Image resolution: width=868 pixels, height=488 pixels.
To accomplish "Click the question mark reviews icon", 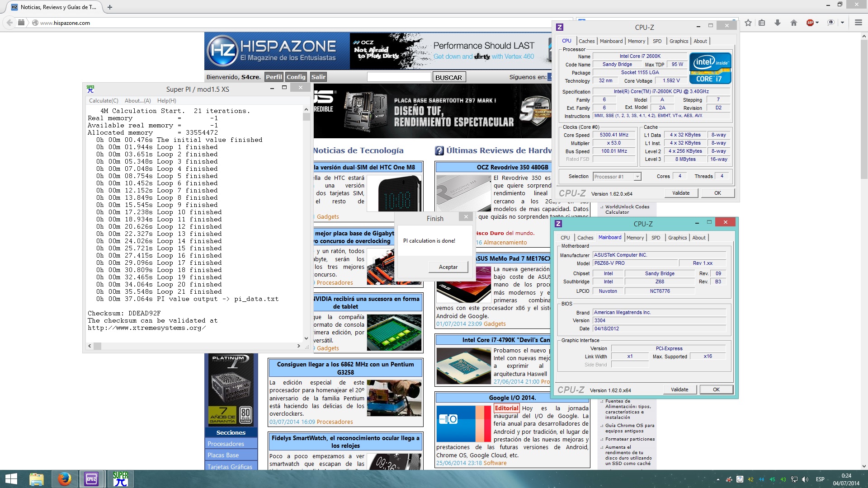I will click(439, 151).
